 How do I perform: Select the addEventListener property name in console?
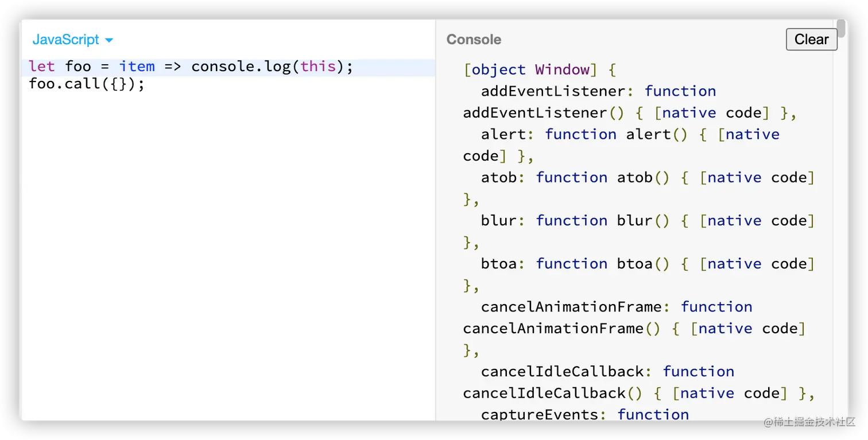552,91
